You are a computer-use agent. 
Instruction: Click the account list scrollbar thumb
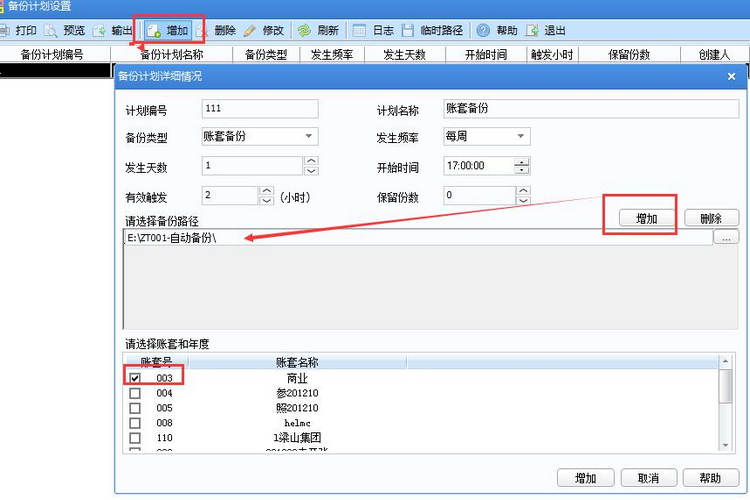[x=726, y=386]
